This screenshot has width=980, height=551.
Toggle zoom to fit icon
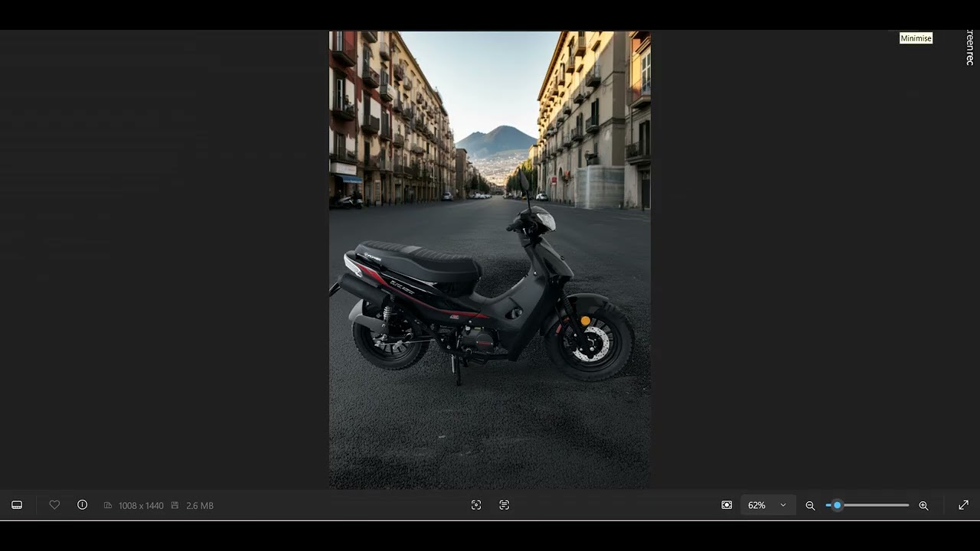[x=727, y=505]
